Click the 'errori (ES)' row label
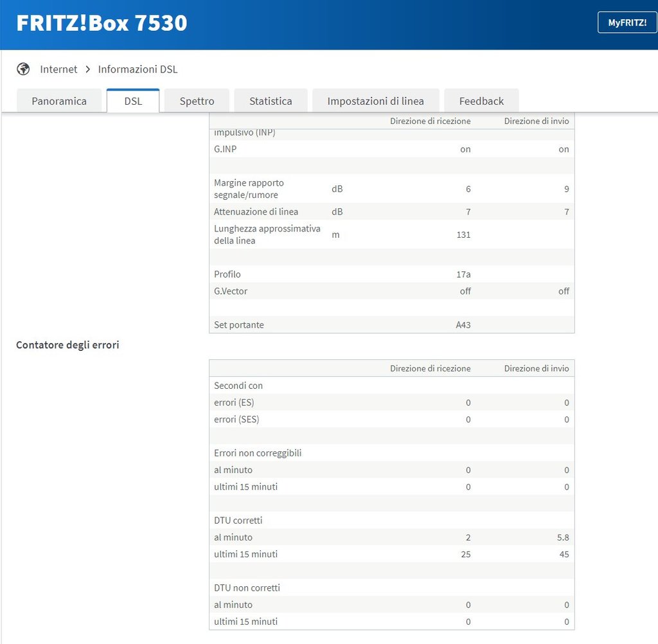Viewport: 658px width, 644px height. [x=234, y=402]
